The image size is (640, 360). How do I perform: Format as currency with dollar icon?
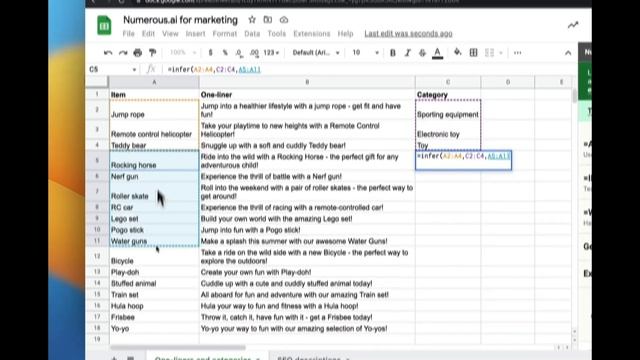pyautogui.click(x=210, y=53)
